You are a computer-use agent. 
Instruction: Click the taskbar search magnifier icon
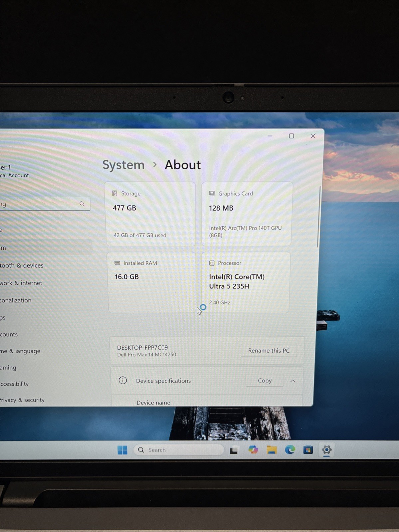[141, 450]
